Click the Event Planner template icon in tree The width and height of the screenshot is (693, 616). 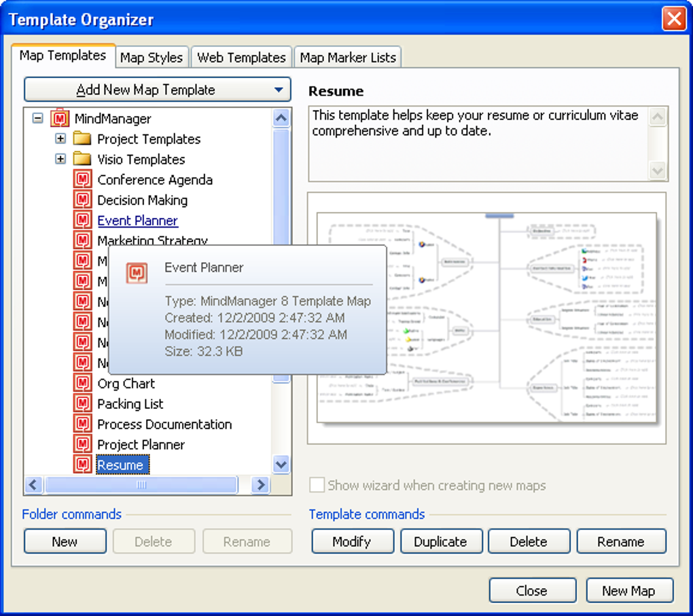tap(82, 220)
